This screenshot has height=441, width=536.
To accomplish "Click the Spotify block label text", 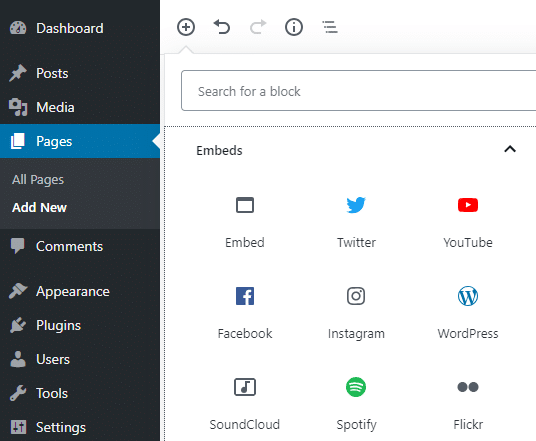I will coord(356,425).
